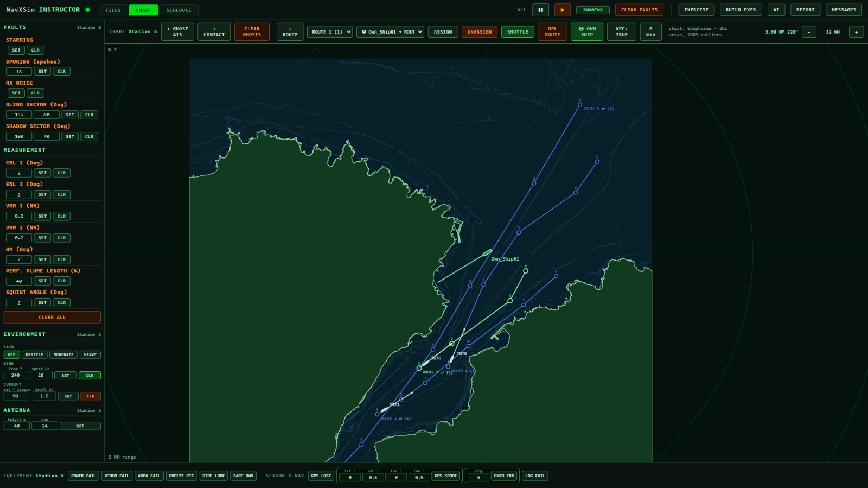The width and height of the screenshot is (868, 488).
Task: Click the orange CLR for CURRENT
Action: [x=91, y=396]
